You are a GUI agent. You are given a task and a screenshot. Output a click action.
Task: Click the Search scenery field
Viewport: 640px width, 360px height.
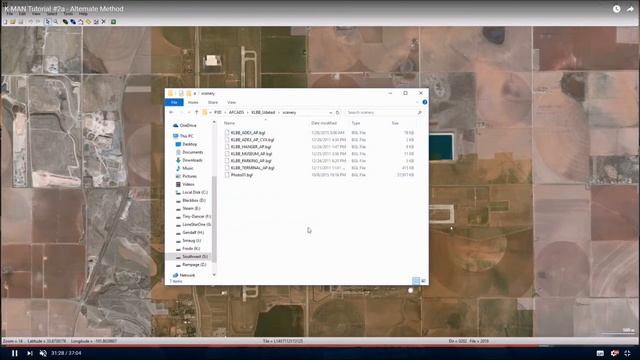pos(384,112)
